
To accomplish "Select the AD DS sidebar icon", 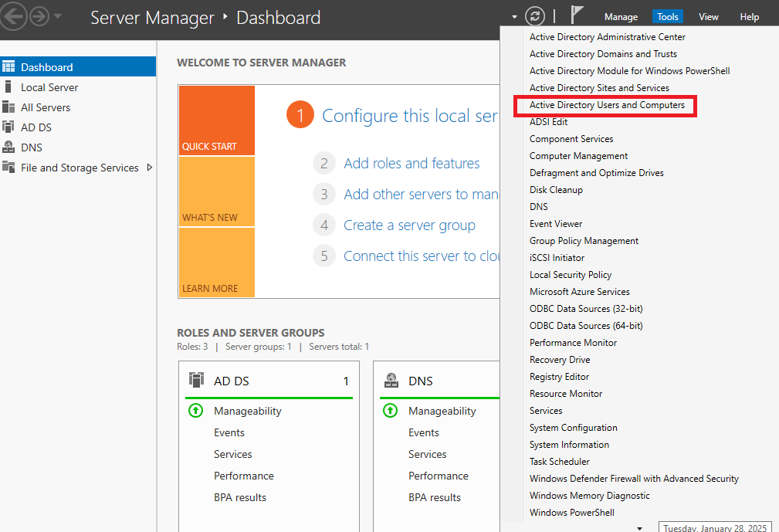I will [8, 127].
